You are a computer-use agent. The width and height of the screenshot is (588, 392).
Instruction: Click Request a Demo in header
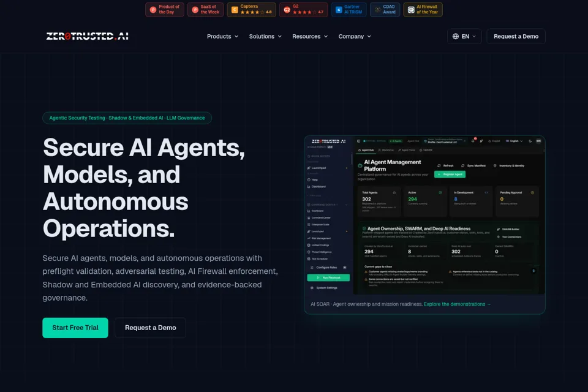516,36
